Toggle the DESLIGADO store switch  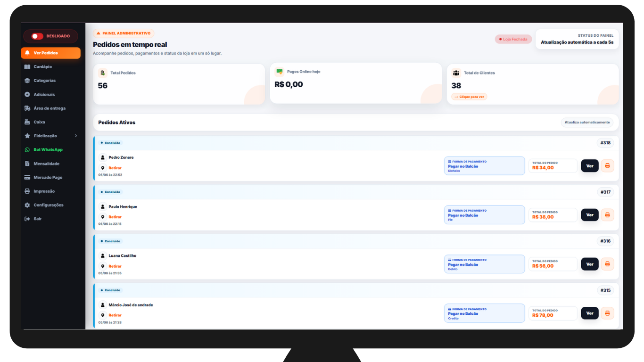(37, 36)
